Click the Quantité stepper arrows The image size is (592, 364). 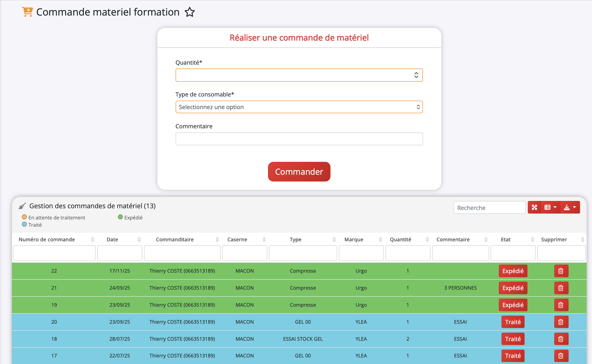pos(416,75)
